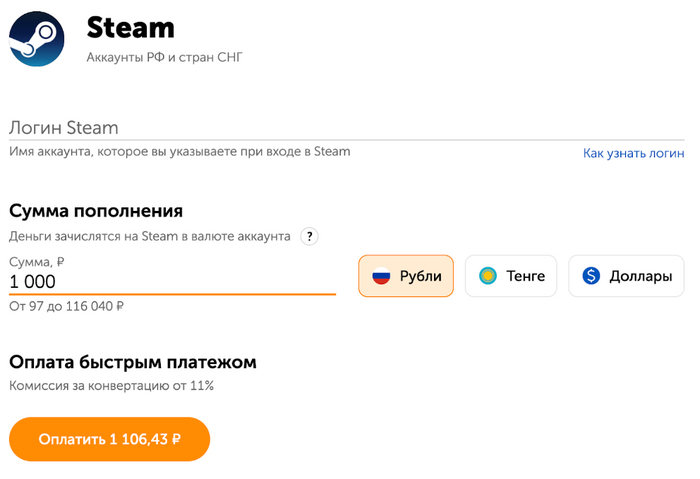
Task: Click the От 97 до 116 040 ₽ hint
Action: [x=66, y=306]
